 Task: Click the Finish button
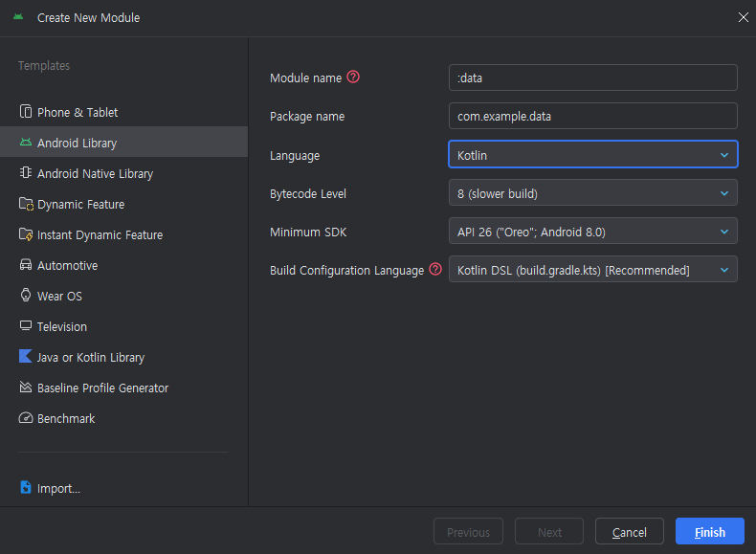pos(710,531)
